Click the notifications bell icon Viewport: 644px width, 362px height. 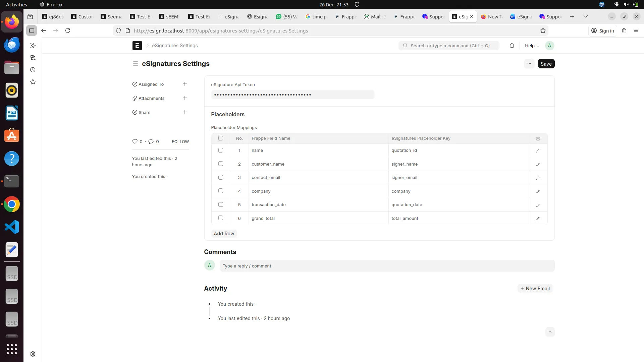512,46
